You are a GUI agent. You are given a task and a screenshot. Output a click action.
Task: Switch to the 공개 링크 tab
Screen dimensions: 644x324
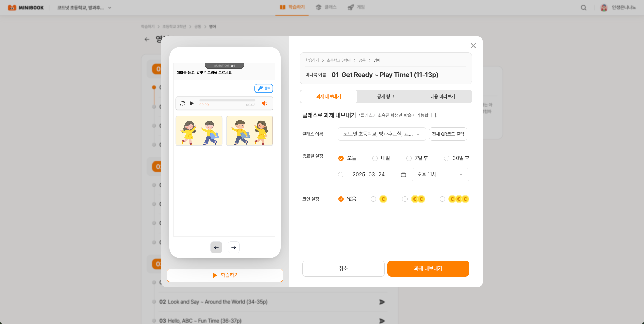pos(385,96)
